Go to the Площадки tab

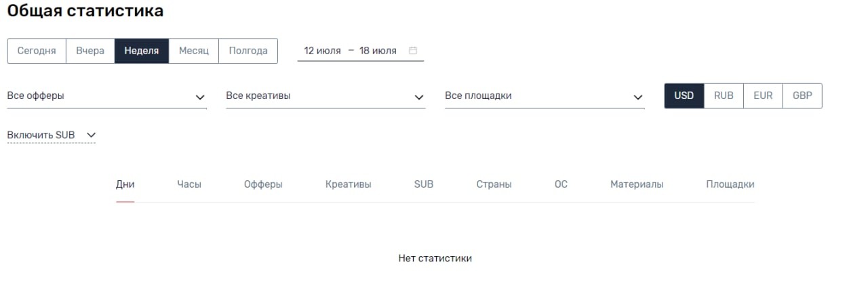(730, 184)
